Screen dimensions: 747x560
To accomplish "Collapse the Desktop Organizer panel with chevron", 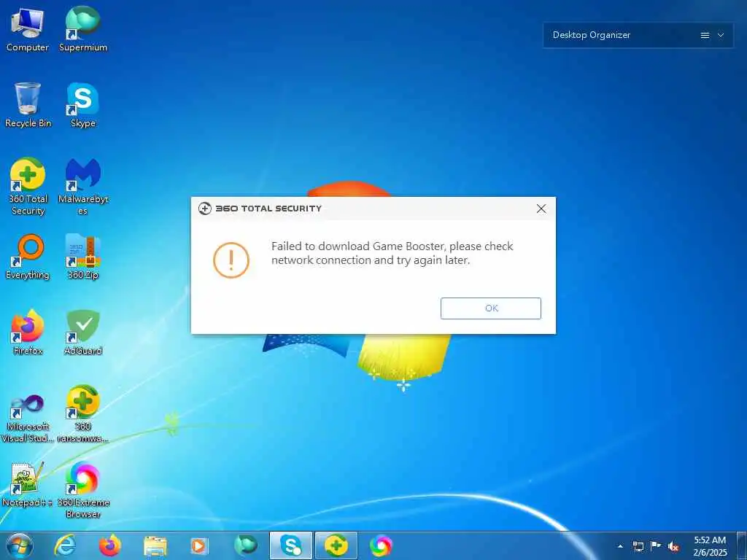I will (721, 35).
